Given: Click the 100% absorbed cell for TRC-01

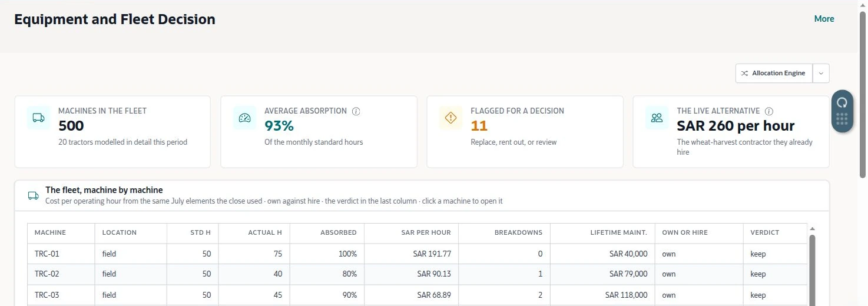Looking at the screenshot, I should coord(327,254).
